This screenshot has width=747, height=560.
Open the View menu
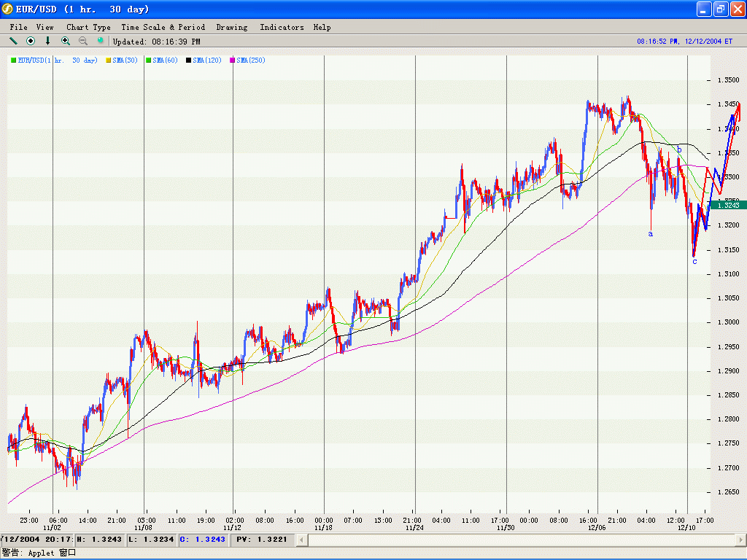(x=44, y=27)
